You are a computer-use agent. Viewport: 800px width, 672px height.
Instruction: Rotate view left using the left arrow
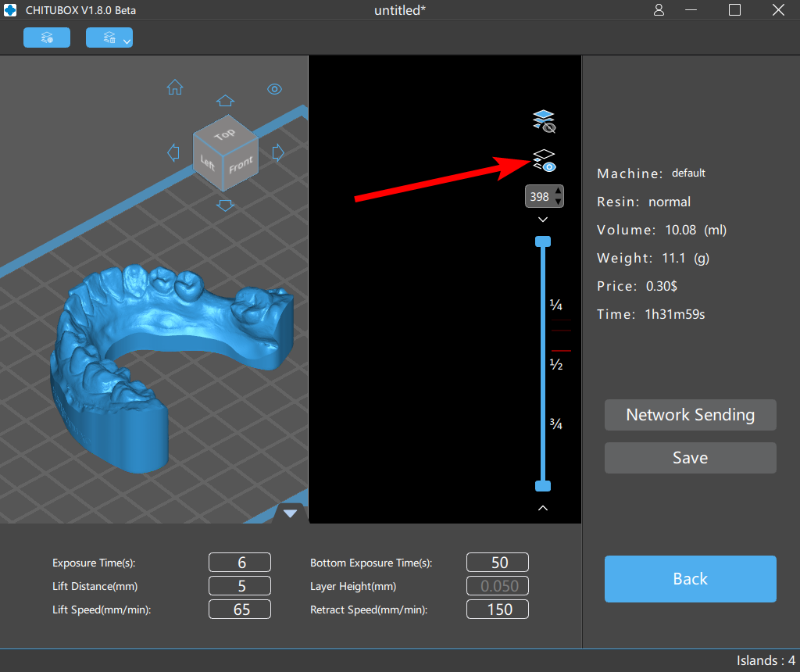[173, 152]
